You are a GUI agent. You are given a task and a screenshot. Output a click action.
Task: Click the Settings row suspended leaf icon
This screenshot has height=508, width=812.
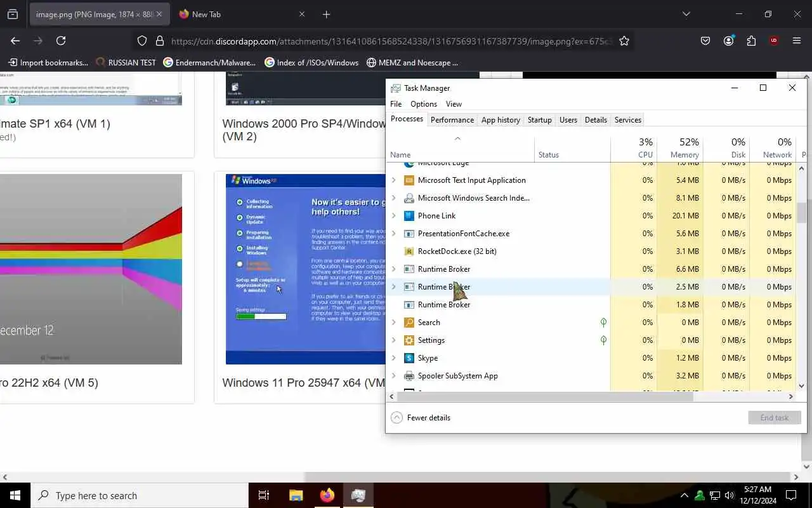(x=603, y=340)
